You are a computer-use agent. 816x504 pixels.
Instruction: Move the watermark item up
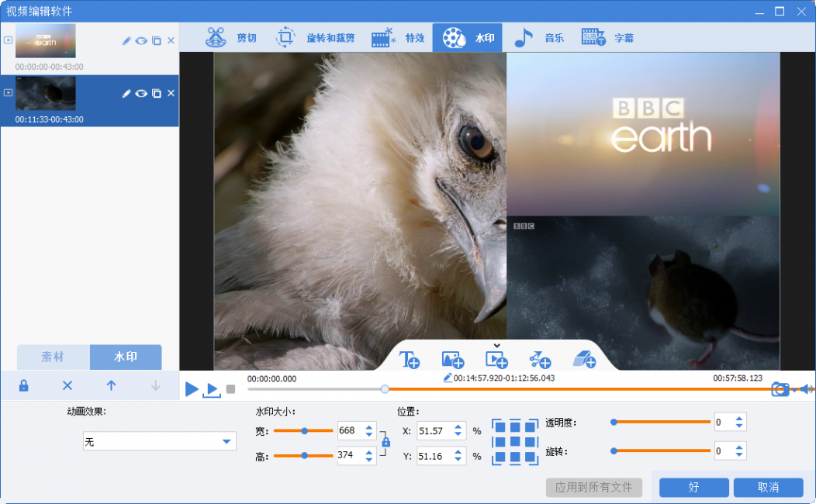(x=111, y=386)
